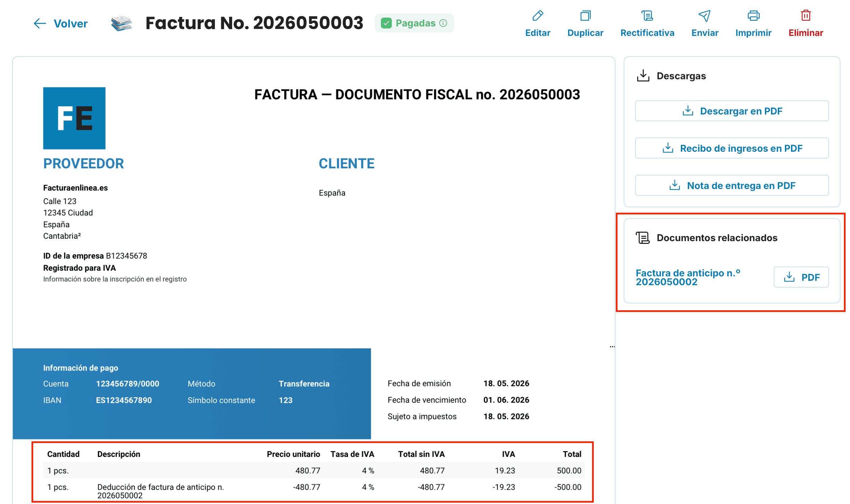Go back using the Volver arrow icon

point(40,23)
